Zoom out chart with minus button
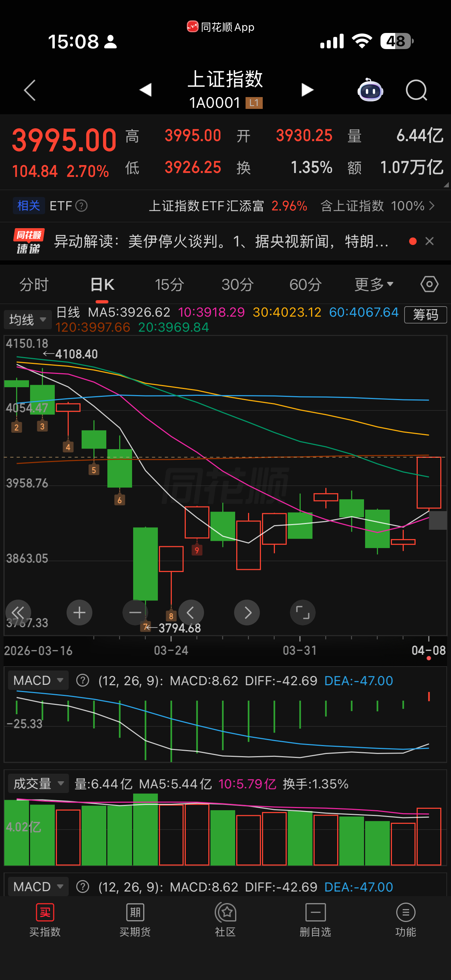This screenshot has height=980, width=451. [x=135, y=612]
